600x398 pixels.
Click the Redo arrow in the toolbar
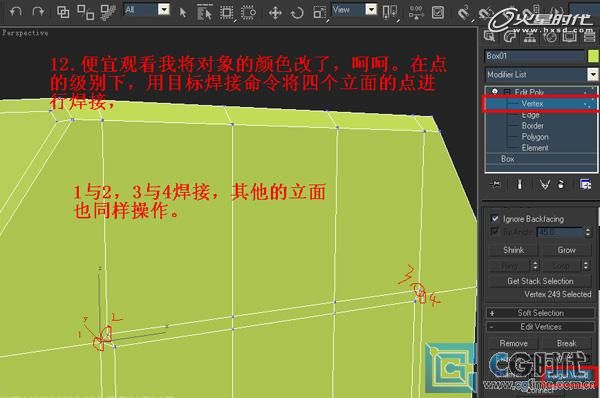(x=38, y=11)
